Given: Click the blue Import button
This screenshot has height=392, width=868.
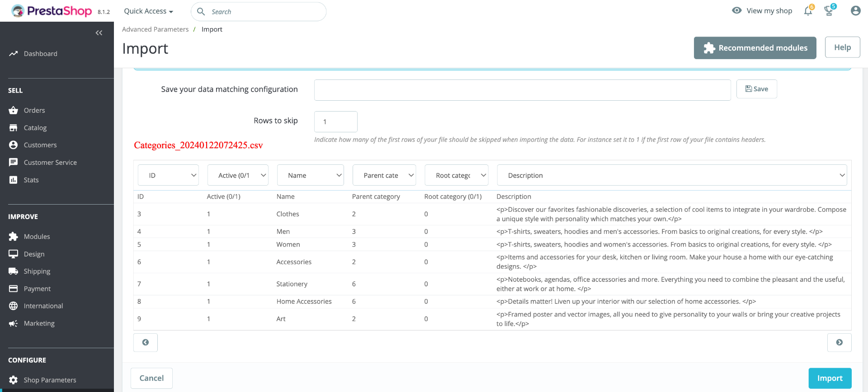Looking at the screenshot, I should (830, 378).
